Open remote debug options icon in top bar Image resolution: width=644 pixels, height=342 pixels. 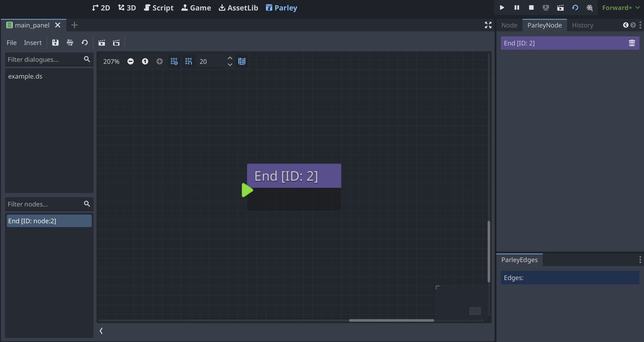click(x=546, y=7)
